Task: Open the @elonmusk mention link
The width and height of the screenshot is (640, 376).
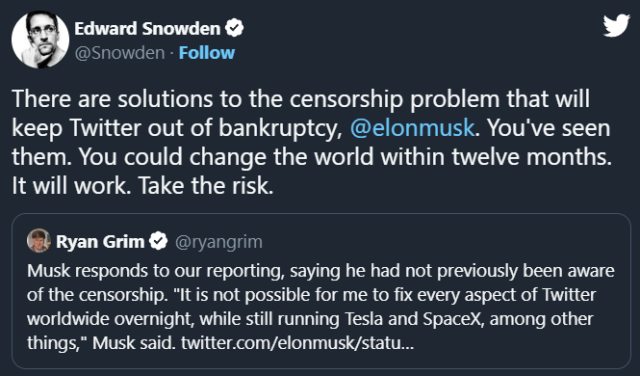Action: tap(413, 128)
